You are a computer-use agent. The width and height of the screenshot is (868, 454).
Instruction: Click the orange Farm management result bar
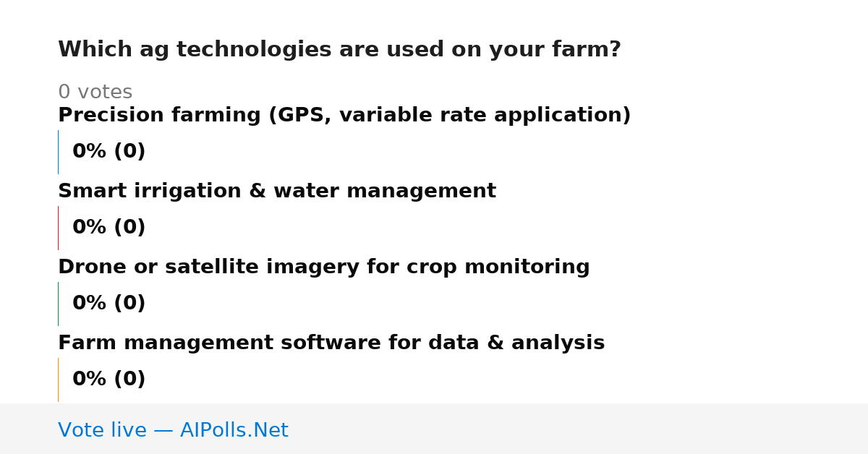click(58, 380)
